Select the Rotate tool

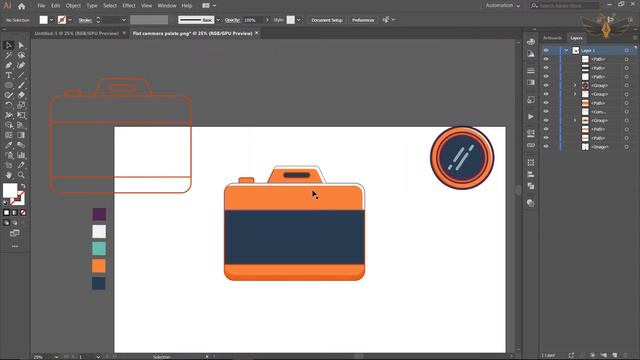pyautogui.click(x=9, y=105)
